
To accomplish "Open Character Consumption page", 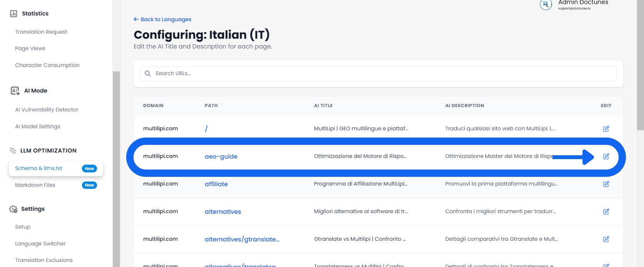I will coord(47,65).
